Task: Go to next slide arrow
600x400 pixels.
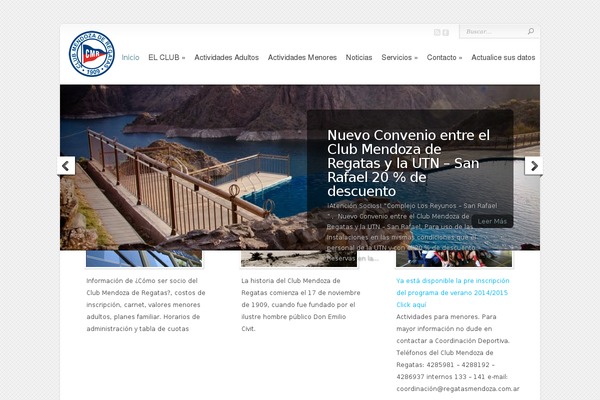Action: coord(534,166)
